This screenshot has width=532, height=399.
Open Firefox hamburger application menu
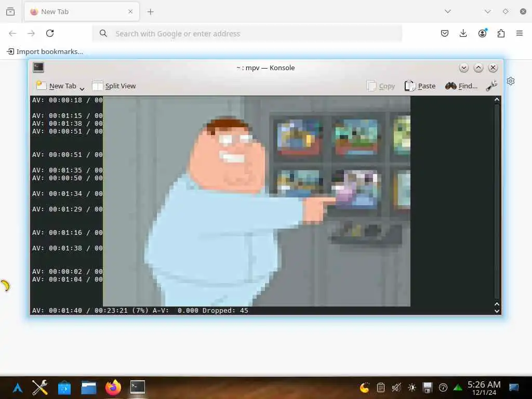520,33
